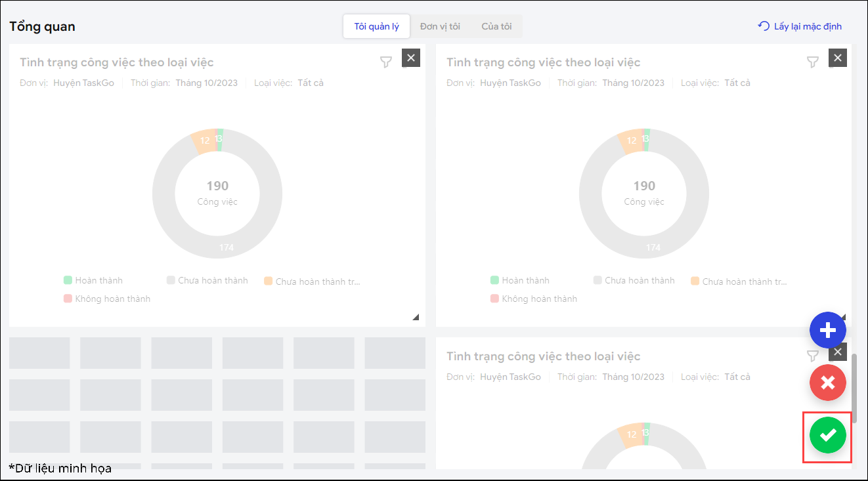The image size is (868, 481).
Task: Click Huyện TaskGo in bottom-right card
Action: tap(510, 377)
